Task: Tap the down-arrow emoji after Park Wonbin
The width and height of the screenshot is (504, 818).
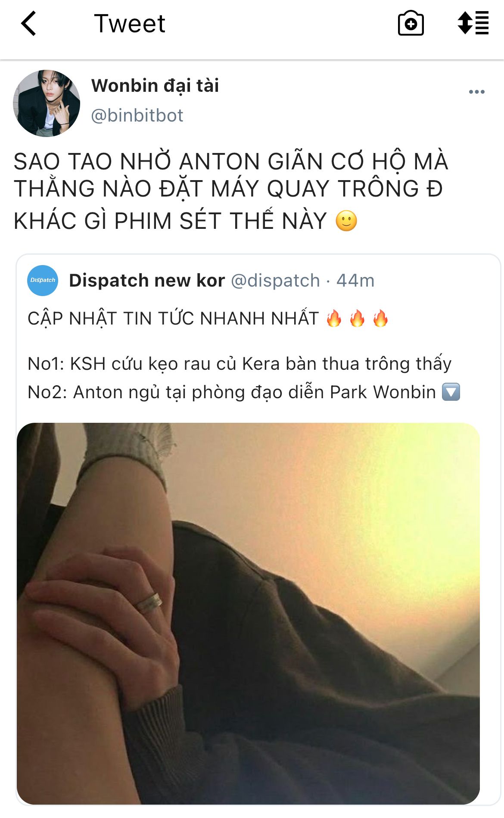Action: 451,392
